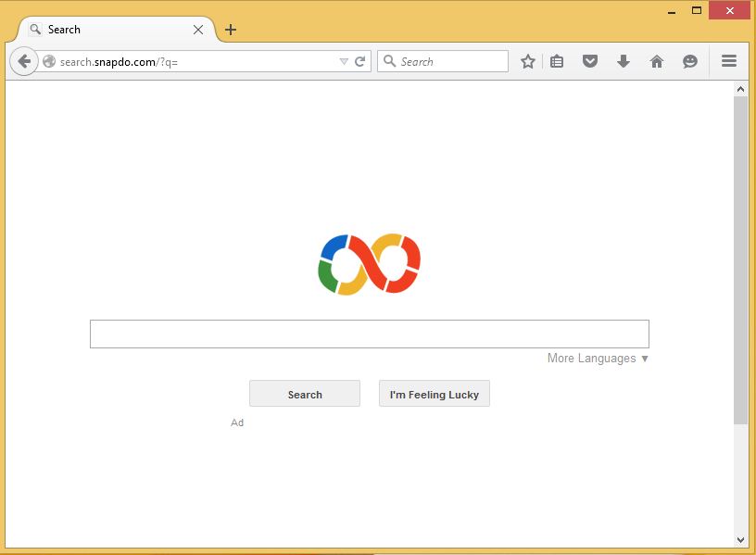Minimize the browser window
756x555 pixels.
671,11
